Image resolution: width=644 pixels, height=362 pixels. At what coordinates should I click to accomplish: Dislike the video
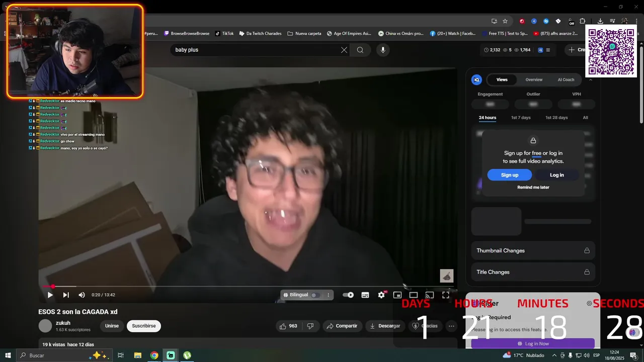[x=310, y=326]
